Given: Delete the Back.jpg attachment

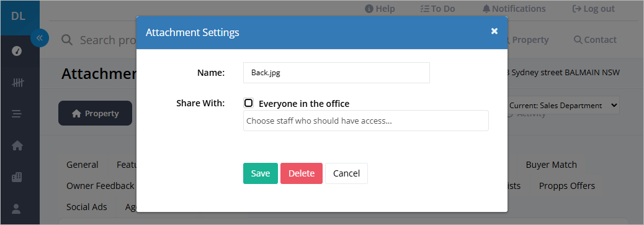Looking at the screenshot, I should coord(302,173).
